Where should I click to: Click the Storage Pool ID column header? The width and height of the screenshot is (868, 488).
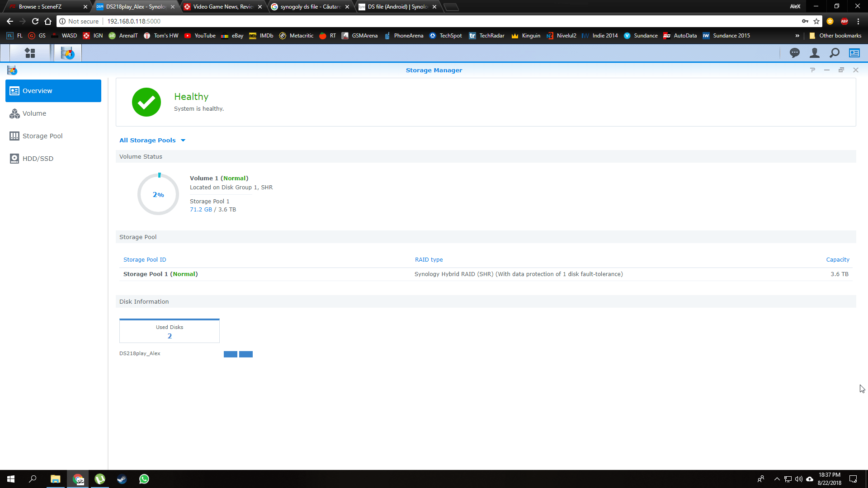point(145,260)
